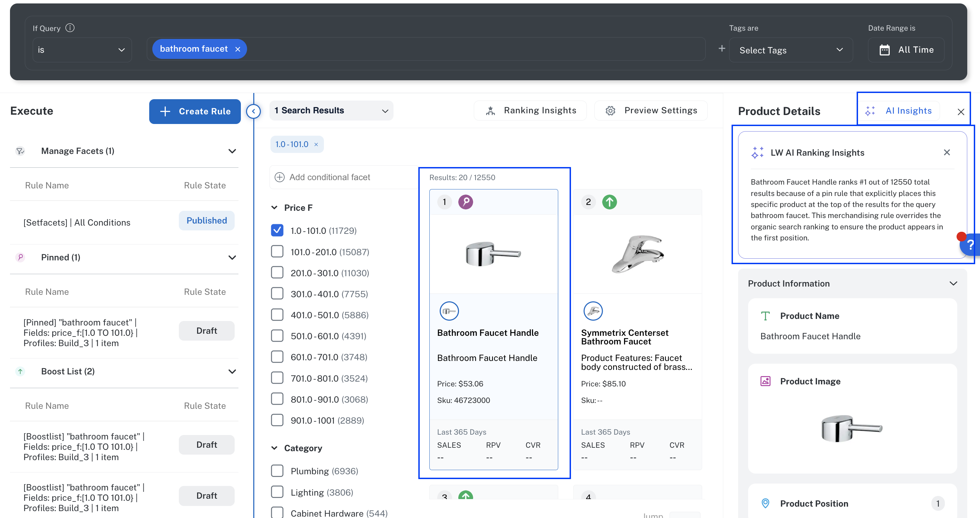Open the Select Tags dropdown

click(790, 50)
